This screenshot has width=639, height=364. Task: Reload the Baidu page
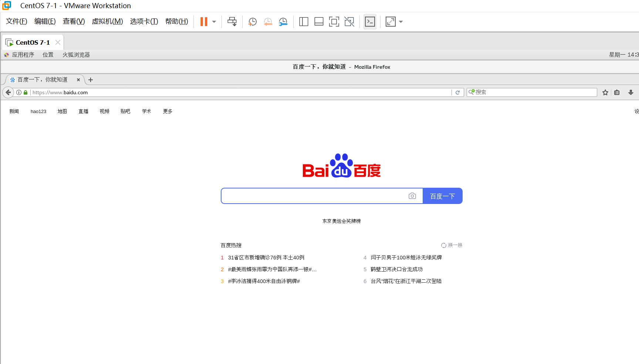pos(458,92)
